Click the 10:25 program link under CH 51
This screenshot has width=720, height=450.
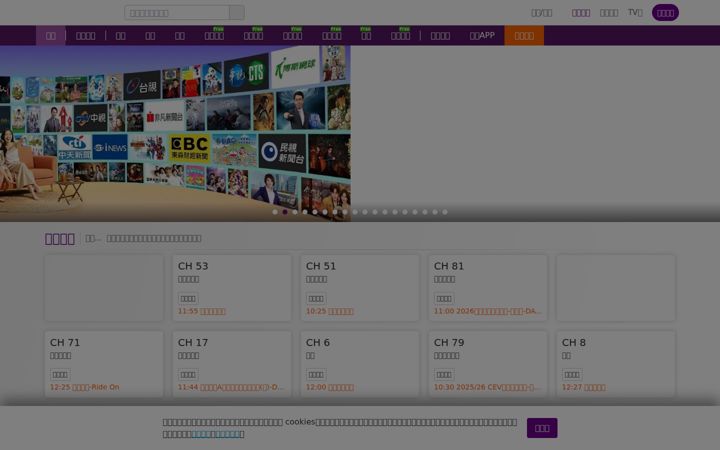330,311
